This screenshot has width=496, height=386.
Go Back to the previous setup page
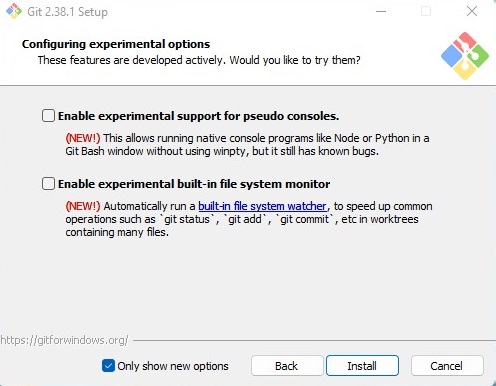[287, 366]
